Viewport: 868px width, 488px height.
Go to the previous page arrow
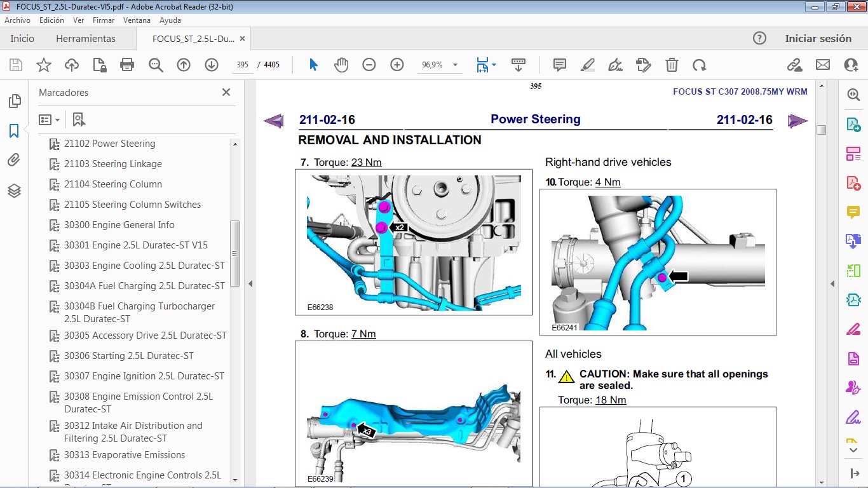point(184,65)
